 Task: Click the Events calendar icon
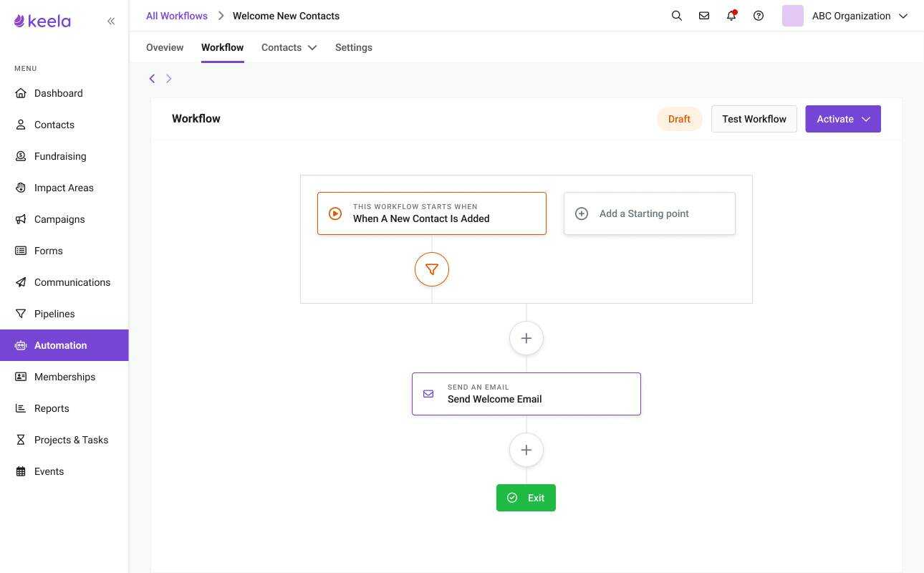click(x=21, y=471)
